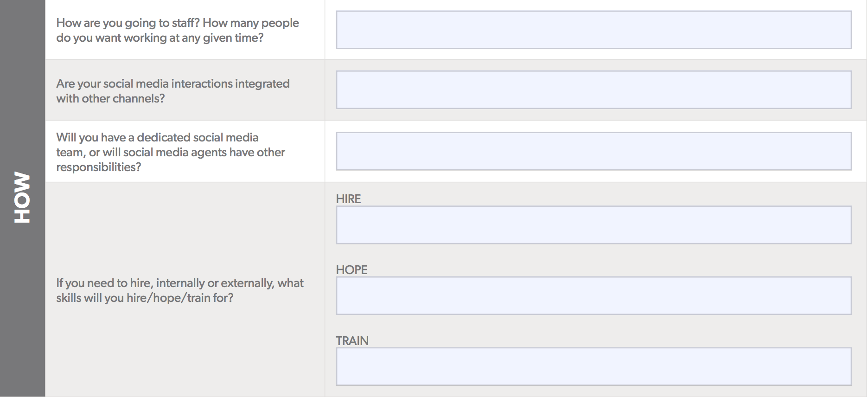Select the 'social media interactions integrated' question text
868x397 pixels.
(173, 91)
